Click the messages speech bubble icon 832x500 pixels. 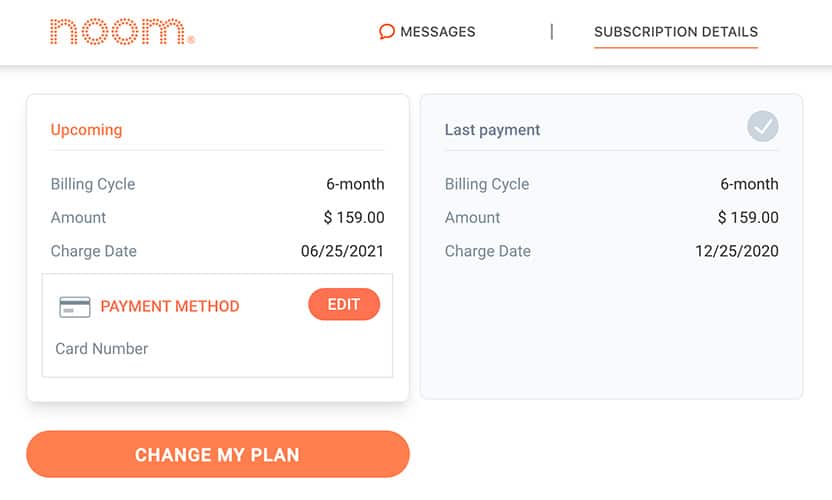386,32
